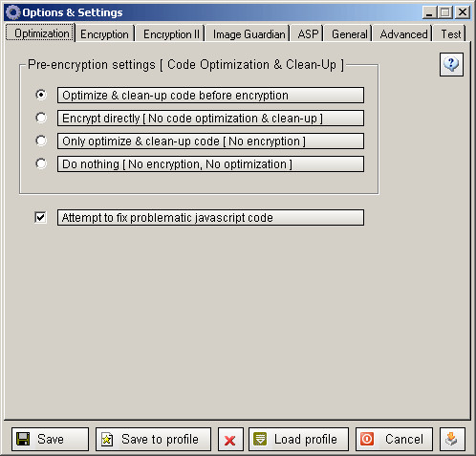476x456 pixels.
Task: Open help via question mark icon
Action: (451, 64)
